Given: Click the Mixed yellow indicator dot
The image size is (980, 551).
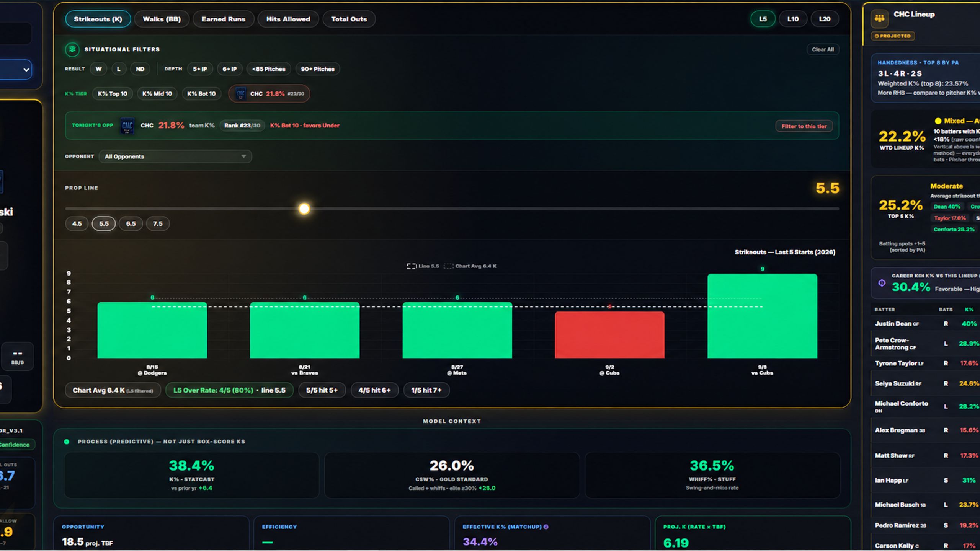Looking at the screenshot, I should tap(938, 121).
